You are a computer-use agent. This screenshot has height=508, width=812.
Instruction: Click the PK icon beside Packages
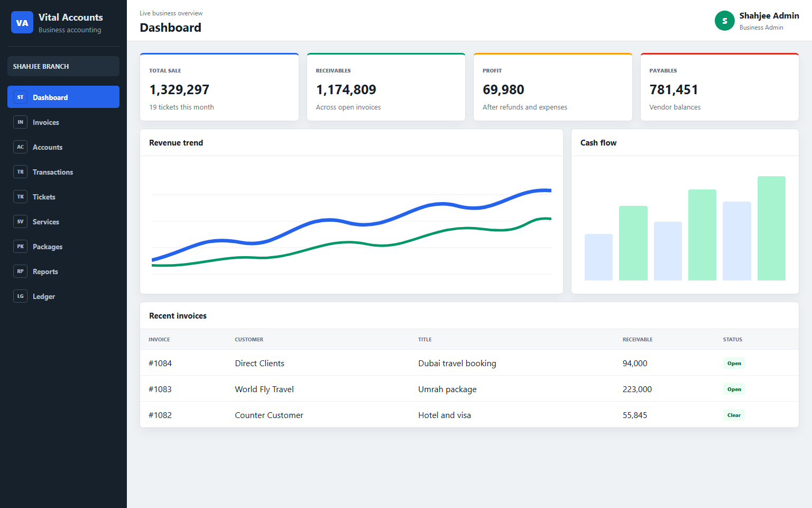pyautogui.click(x=20, y=247)
